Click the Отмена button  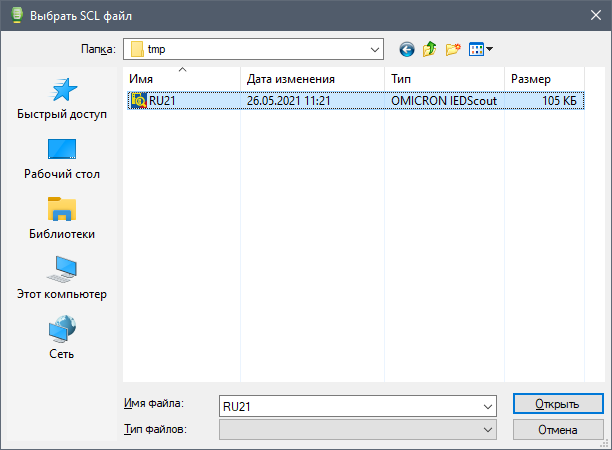coord(557,429)
